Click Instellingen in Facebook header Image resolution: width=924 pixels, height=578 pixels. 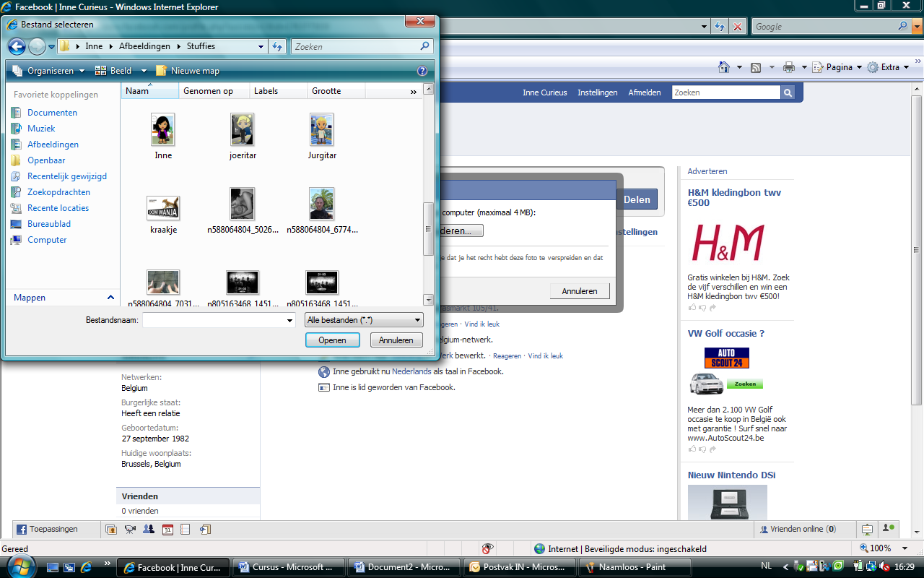598,92
